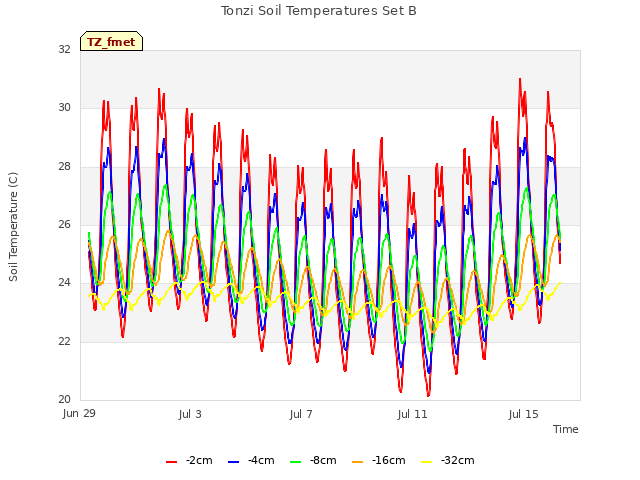Click the blue -4cm legend swatch
640x480 pixels.
[x=233, y=462]
